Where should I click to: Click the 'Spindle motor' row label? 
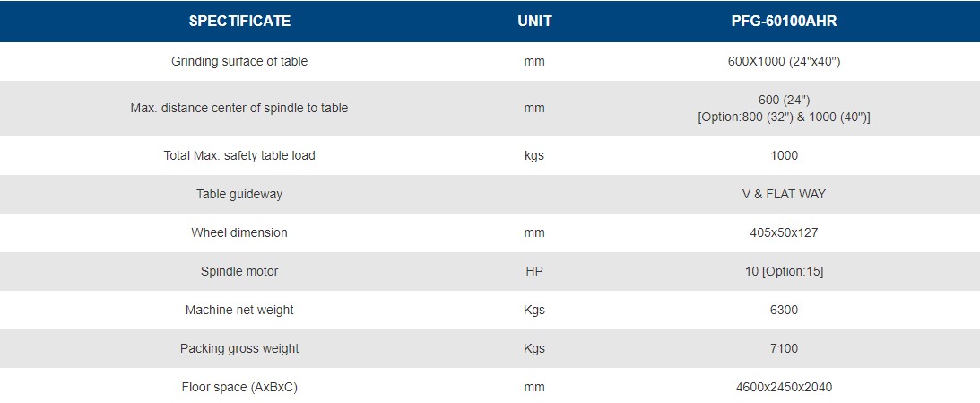(x=239, y=271)
